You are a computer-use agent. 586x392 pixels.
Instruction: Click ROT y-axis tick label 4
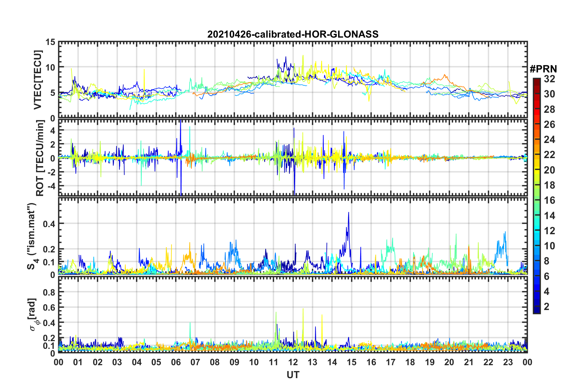click(x=53, y=131)
